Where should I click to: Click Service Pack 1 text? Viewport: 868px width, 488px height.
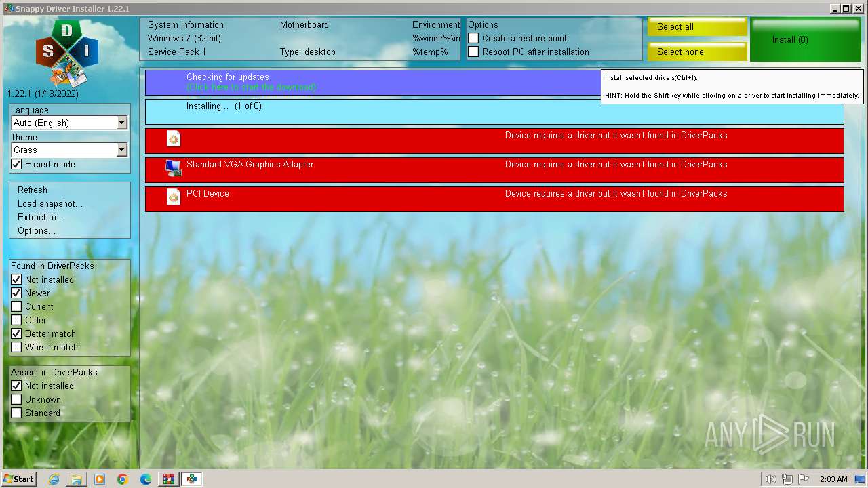(x=177, y=52)
